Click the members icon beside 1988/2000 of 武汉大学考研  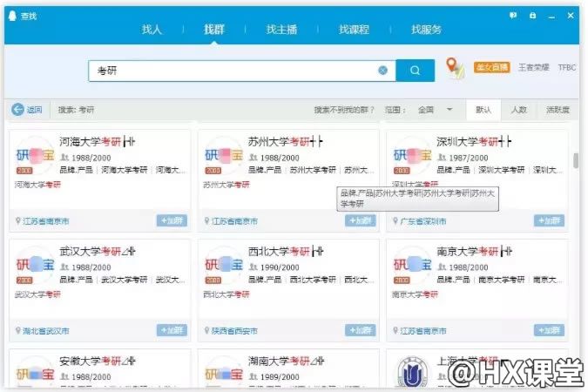(x=64, y=267)
